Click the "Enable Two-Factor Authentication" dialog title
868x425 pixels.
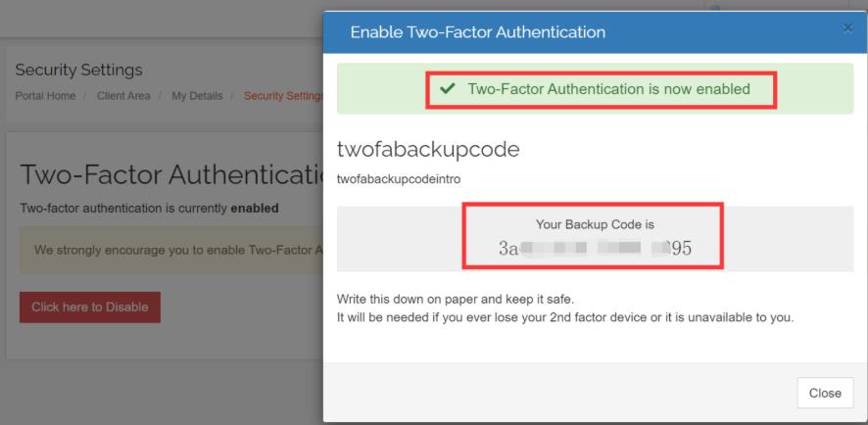pyautogui.click(x=477, y=32)
